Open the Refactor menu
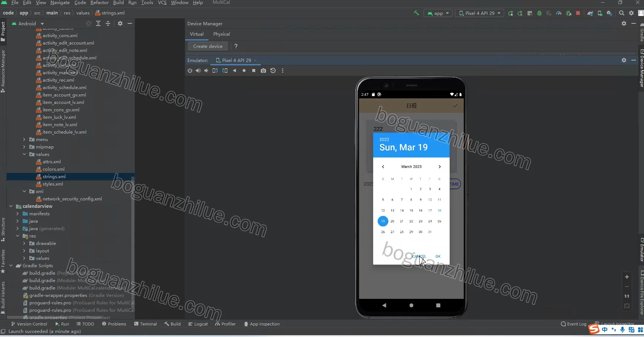 [x=99, y=3]
